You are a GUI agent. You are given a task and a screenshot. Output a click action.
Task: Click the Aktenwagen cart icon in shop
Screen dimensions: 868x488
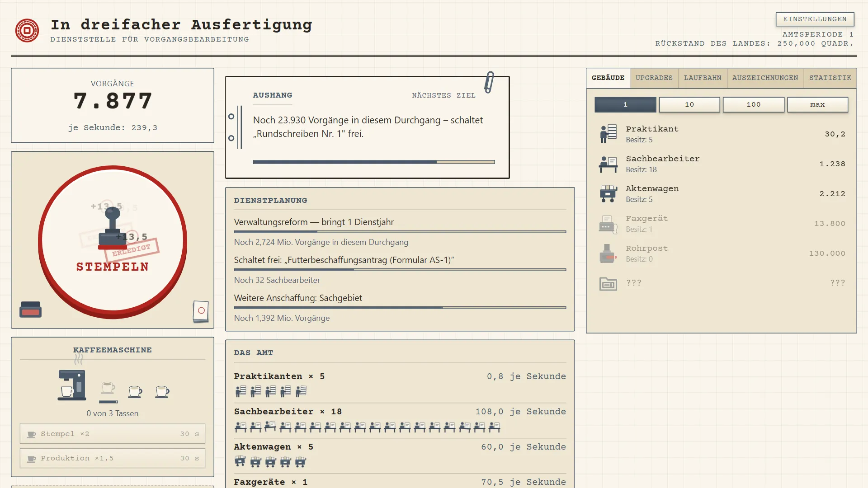pos(608,193)
